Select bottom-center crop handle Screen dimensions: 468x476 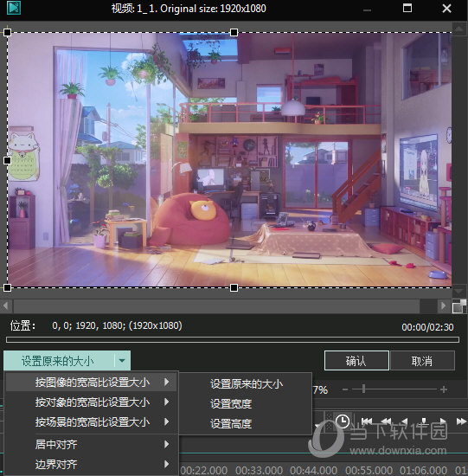pyautogui.click(x=234, y=287)
